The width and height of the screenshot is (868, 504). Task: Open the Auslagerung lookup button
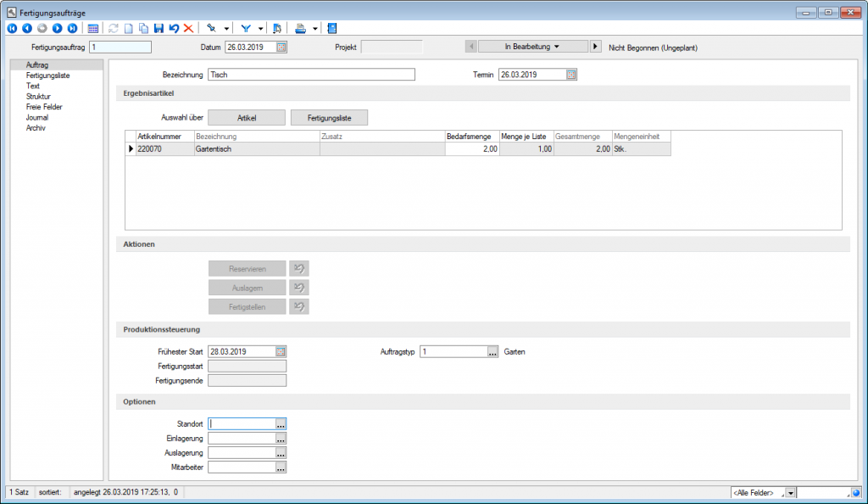tap(281, 453)
